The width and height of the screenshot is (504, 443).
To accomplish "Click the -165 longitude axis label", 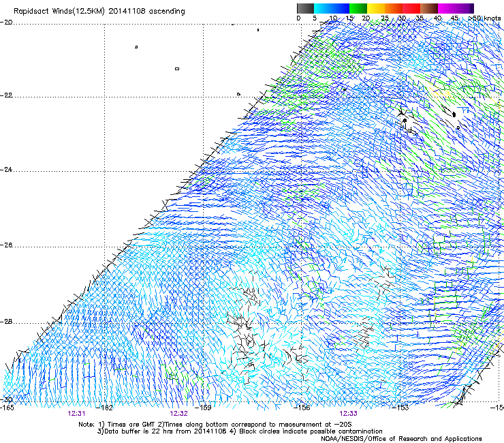I will pyautogui.click(x=7, y=408).
